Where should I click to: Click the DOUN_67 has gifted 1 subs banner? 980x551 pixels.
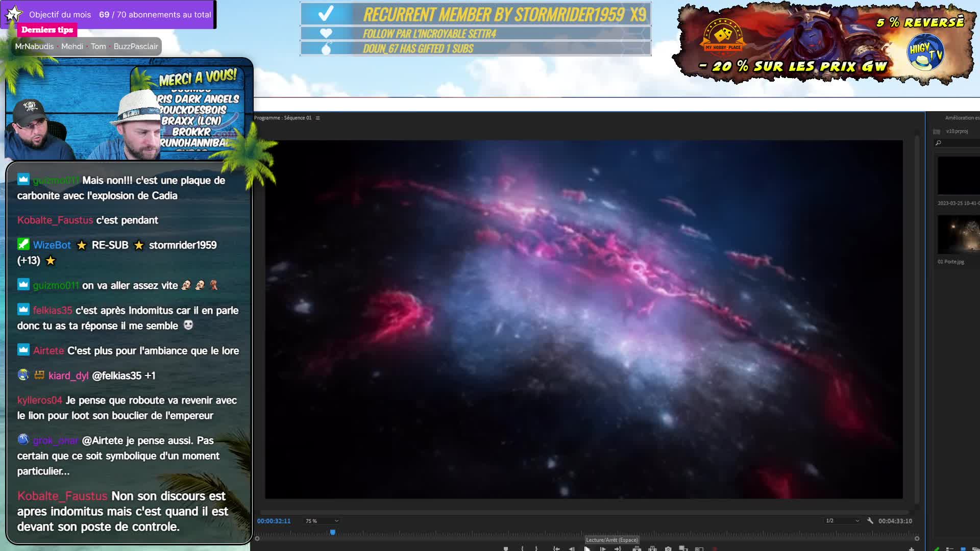coord(475,48)
